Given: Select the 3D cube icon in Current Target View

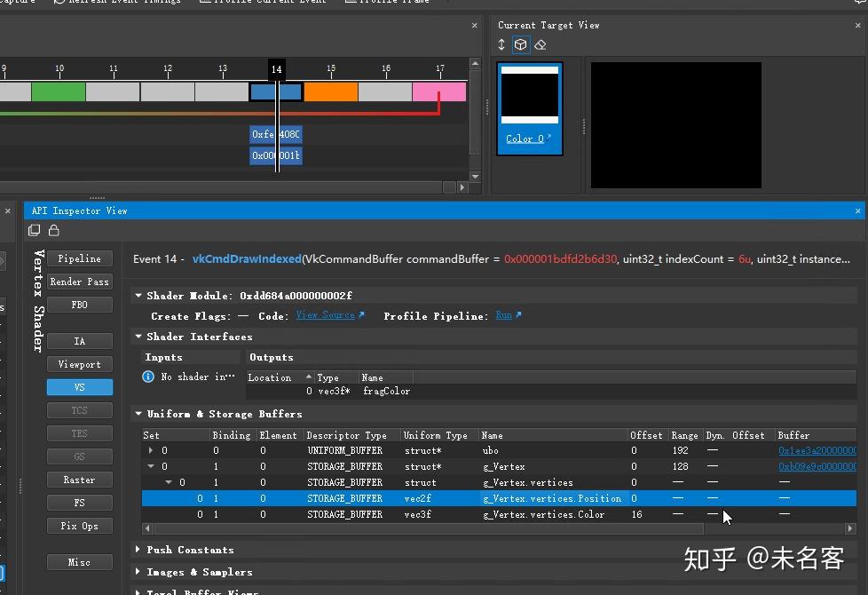Looking at the screenshot, I should click(522, 43).
